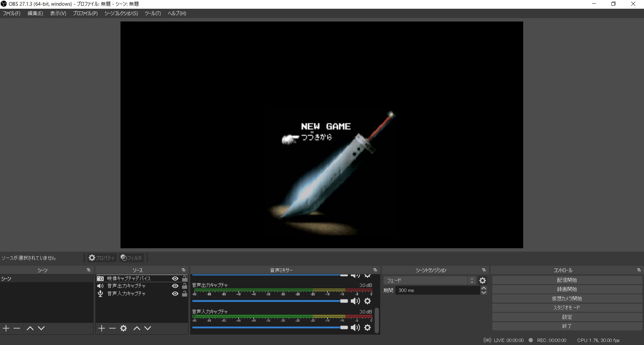Remove the selected scene with the minus icon
The height and width of the screenshot is (345, 644).
(17, 328)
